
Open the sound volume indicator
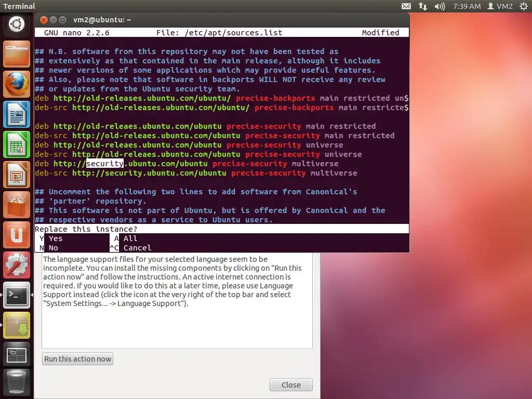tap(440, 6)
